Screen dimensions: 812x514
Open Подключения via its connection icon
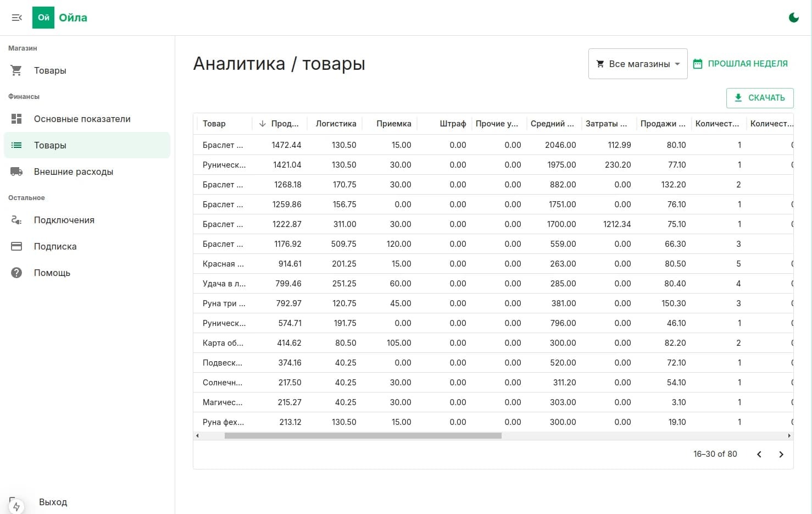(16, 220)
